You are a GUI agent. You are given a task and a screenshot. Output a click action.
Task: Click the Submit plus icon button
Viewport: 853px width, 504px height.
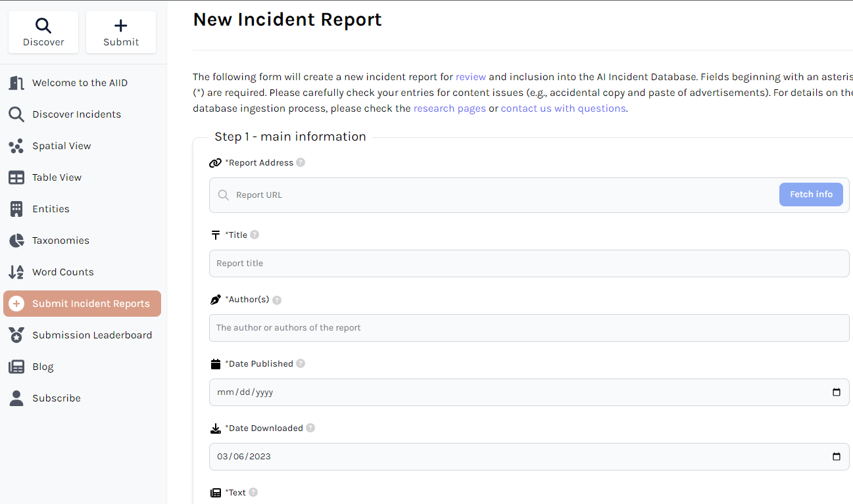121,32
